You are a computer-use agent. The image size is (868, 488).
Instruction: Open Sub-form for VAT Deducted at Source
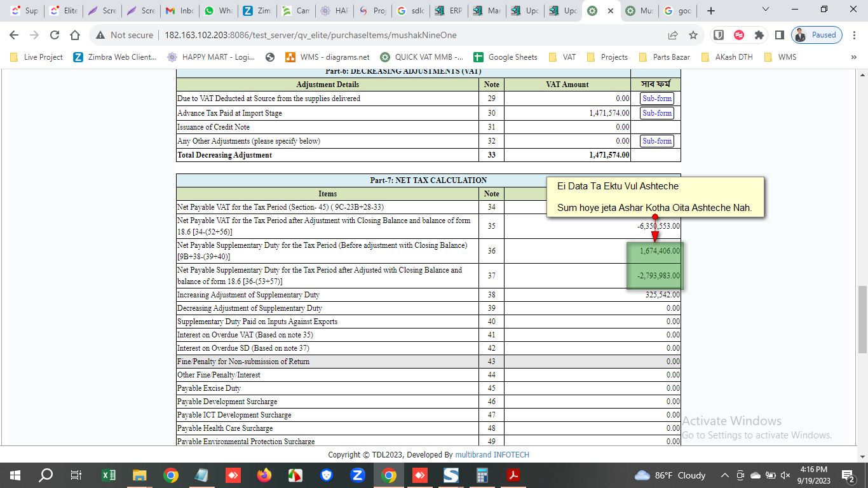click(656, 98)
